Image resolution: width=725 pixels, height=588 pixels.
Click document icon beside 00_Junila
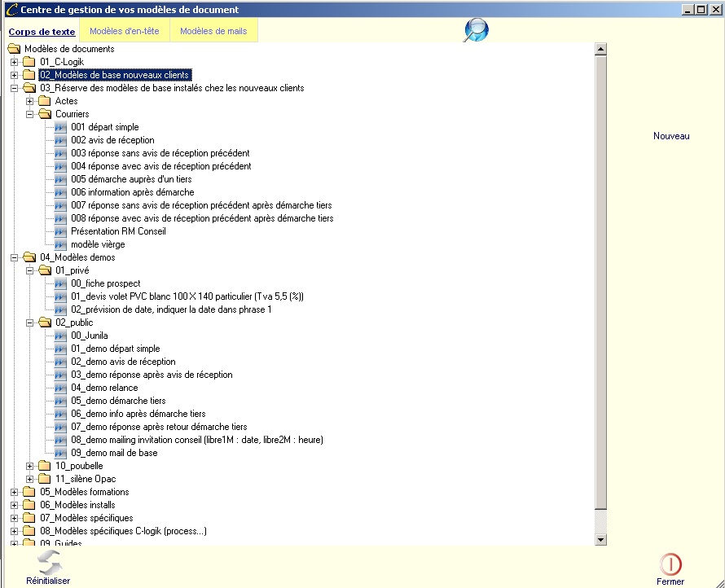coord(61,336)
